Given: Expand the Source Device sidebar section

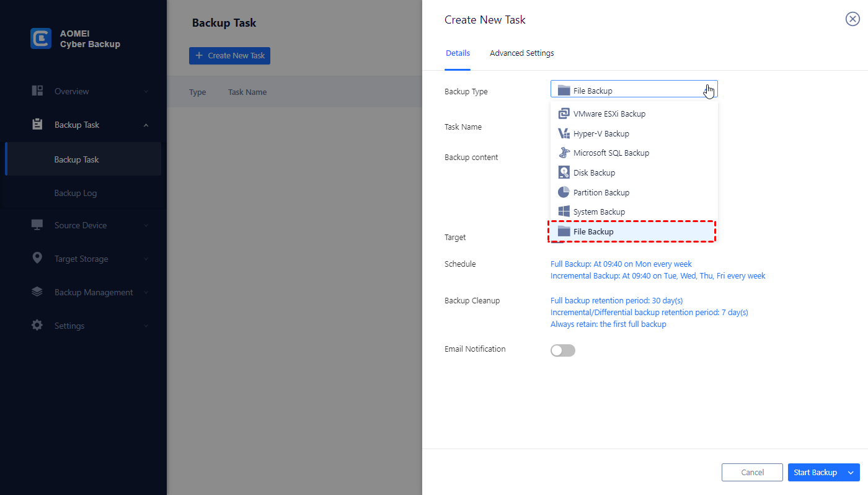Looking at the screenshot, I should (x=146, y=225).
